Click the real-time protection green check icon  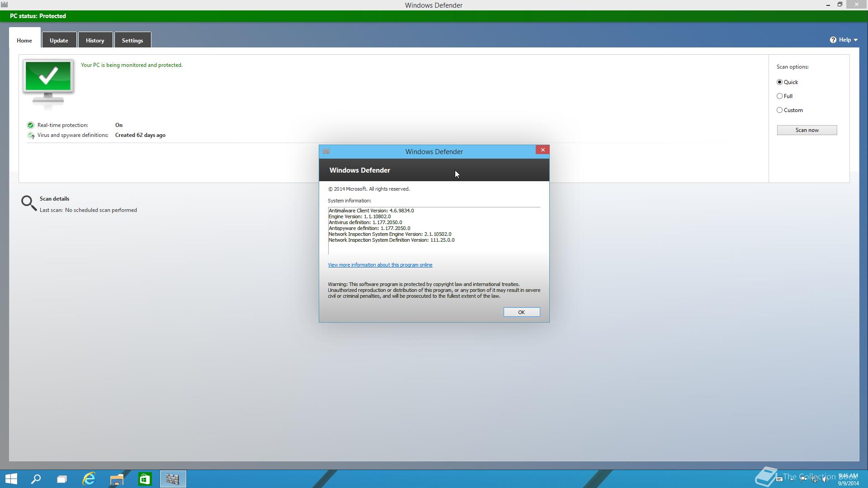31,125
